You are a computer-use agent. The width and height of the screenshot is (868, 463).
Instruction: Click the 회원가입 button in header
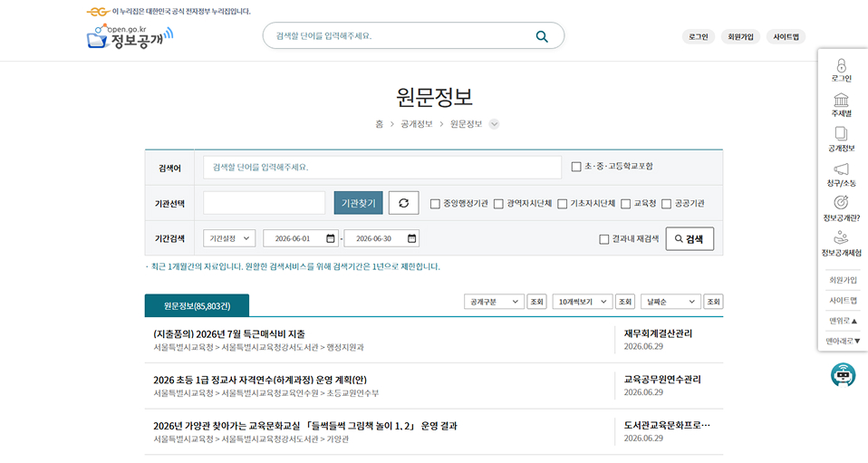click(740, 36)
